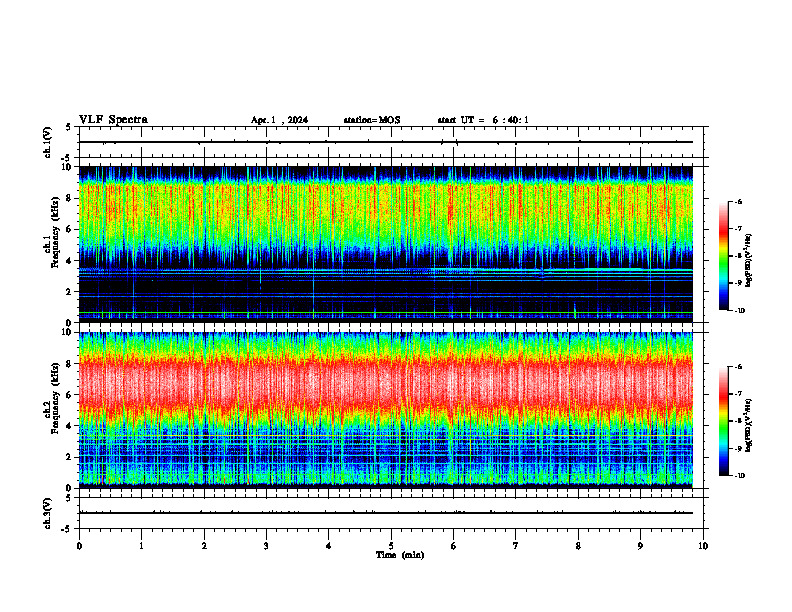Click time-axis tick label "1"
Viewport: 792px width, 612px height.
point(141,546)
